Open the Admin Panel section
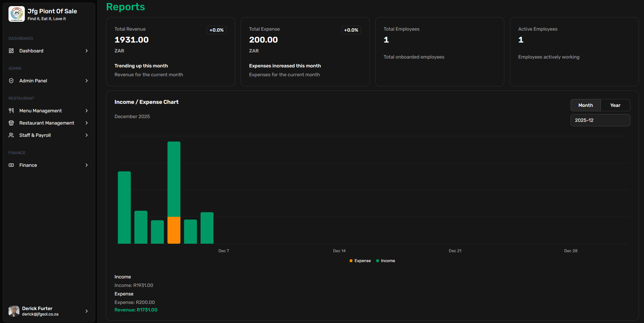 pyautogui.click(x=33, y=81)
